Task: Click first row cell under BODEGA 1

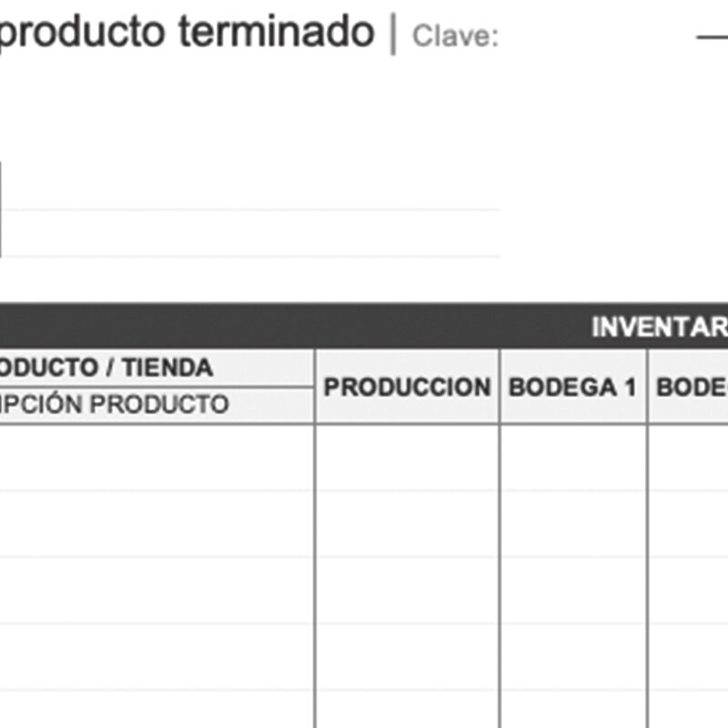Action: [572, 458]
